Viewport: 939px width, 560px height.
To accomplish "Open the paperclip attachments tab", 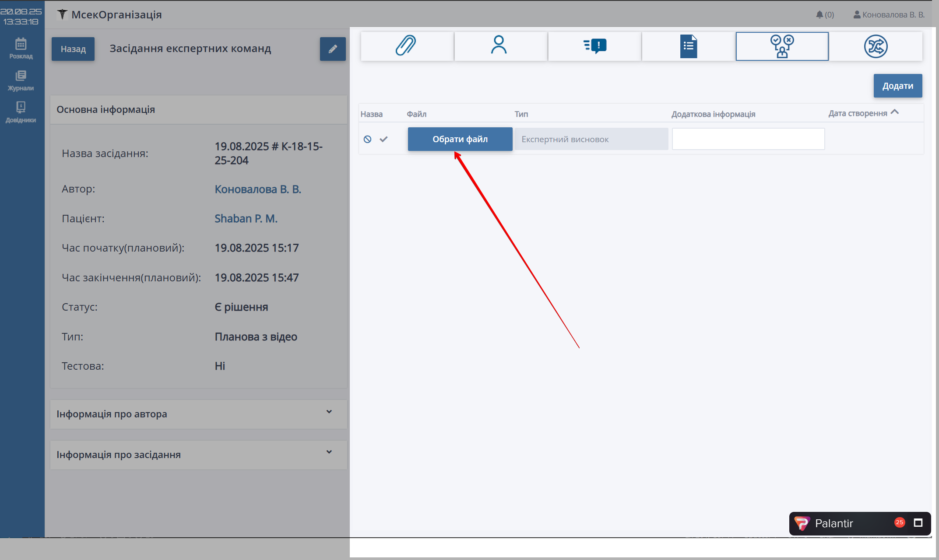I will point(406,46).
